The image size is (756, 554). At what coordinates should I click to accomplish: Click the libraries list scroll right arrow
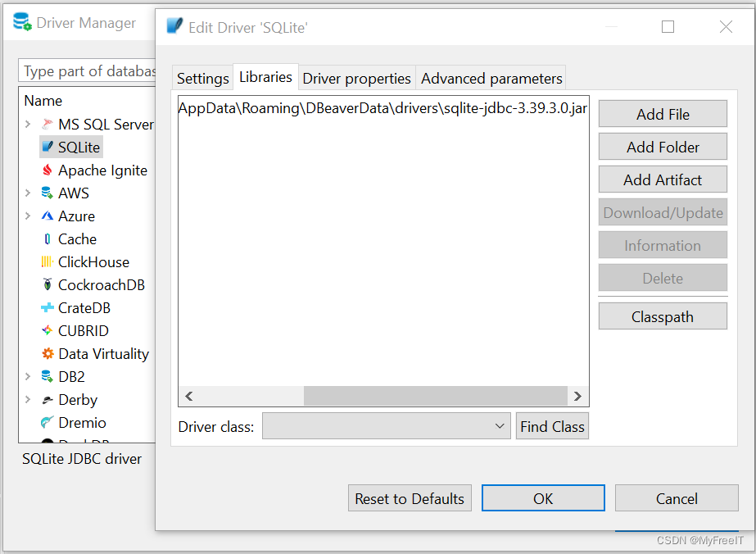pyautogui.click(x=577, y=396)
